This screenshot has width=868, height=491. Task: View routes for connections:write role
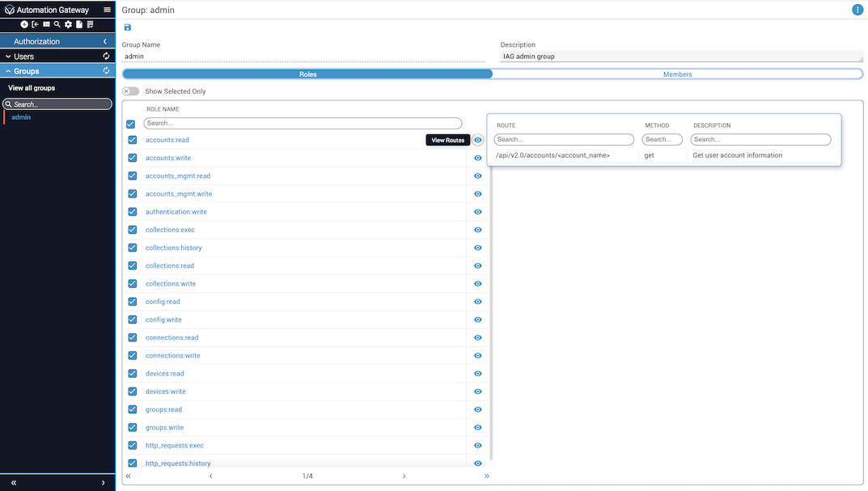tap(478, 355)
